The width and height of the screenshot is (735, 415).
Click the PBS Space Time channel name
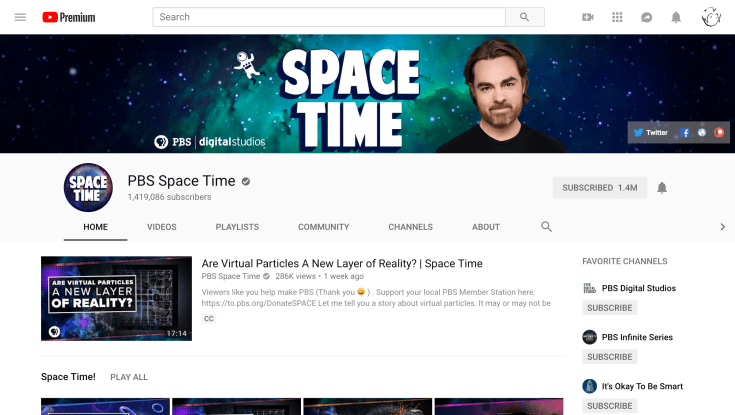[x=181, y=181]
